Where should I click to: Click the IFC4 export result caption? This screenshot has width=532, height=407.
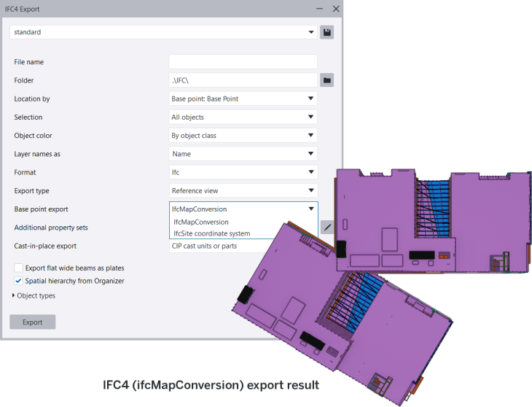coord(211,385)
